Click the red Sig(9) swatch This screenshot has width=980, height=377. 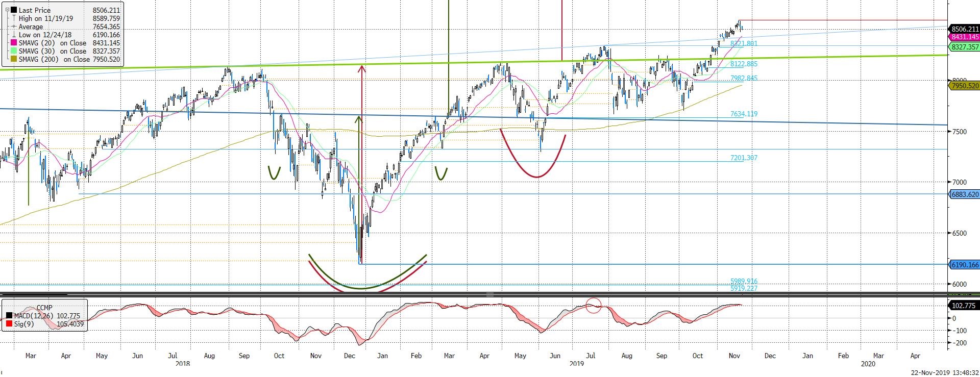[x=9, y=324]
